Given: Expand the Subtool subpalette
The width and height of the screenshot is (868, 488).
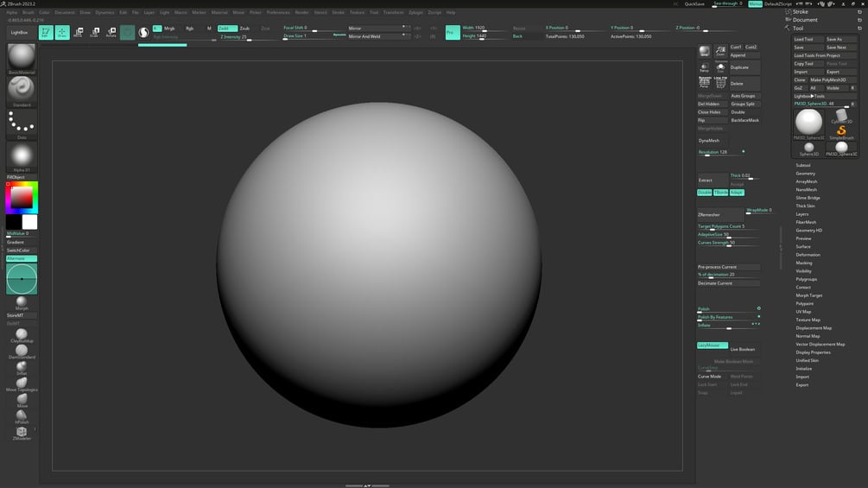Looking at the screenshot, I should pos(802,166).
